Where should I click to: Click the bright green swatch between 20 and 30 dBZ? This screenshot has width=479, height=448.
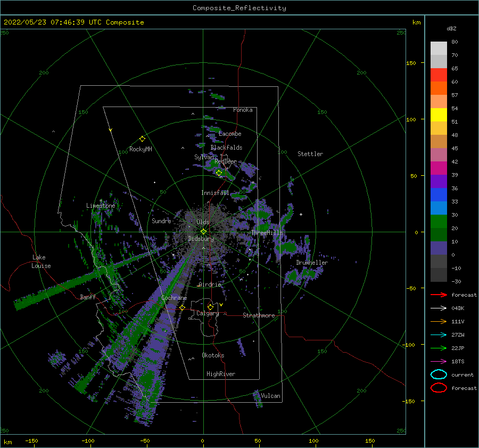tap(439, 222)
